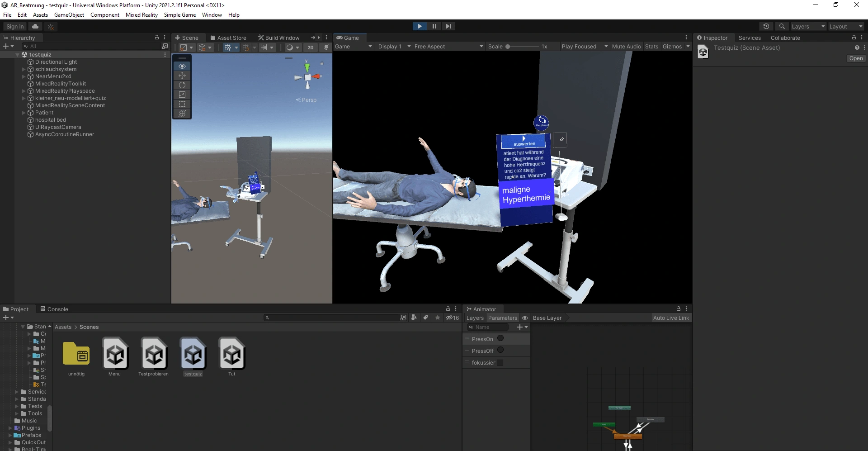Open Play Focused dropdown
This screenshot has height=451, width=868.
[x=585, y=46]
